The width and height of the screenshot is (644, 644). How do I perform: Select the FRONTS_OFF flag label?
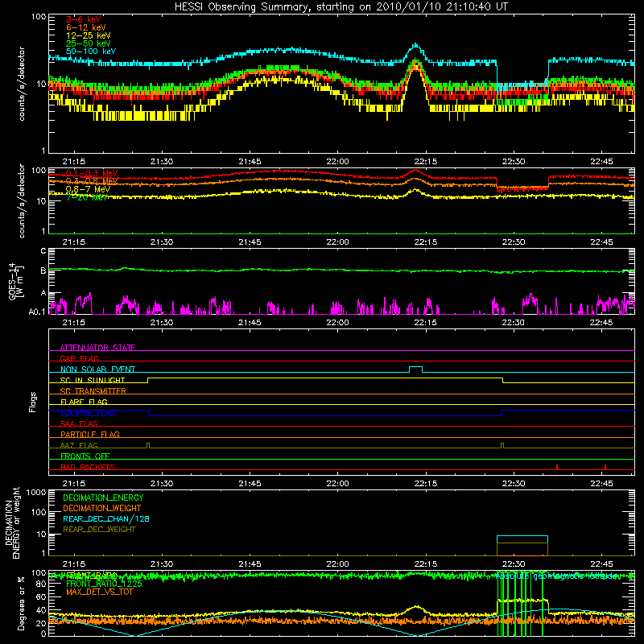(x=85, y=456)
